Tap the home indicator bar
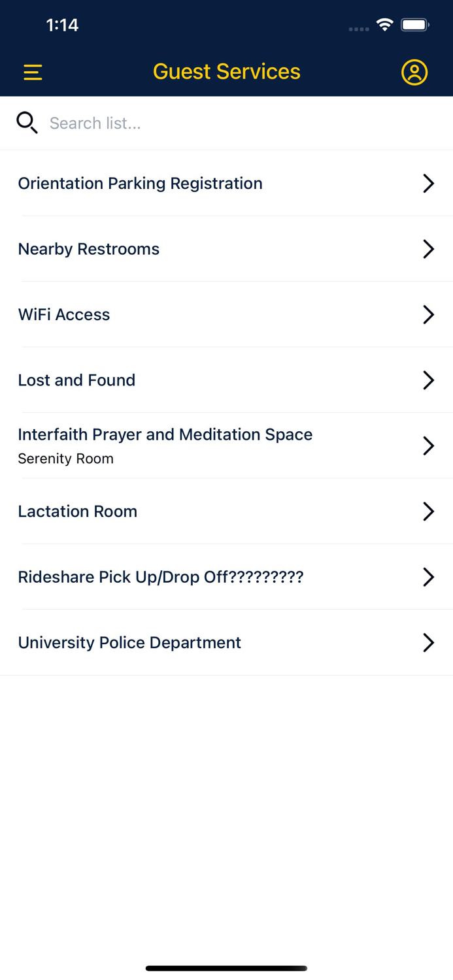453x980 pixels. click(x=226, y=968)
